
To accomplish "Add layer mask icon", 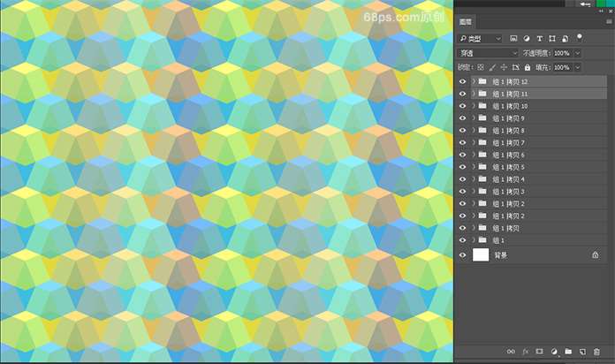I will pos(540,352).
